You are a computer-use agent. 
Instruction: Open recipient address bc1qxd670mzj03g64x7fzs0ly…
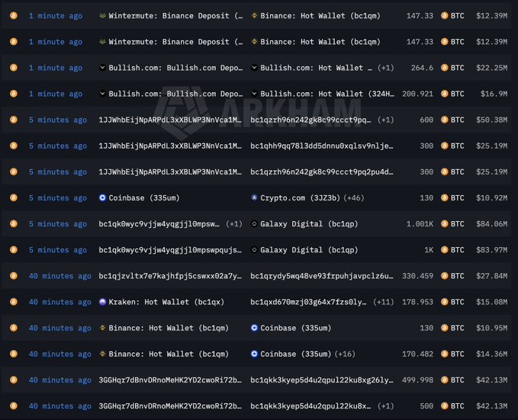point(308,302)
